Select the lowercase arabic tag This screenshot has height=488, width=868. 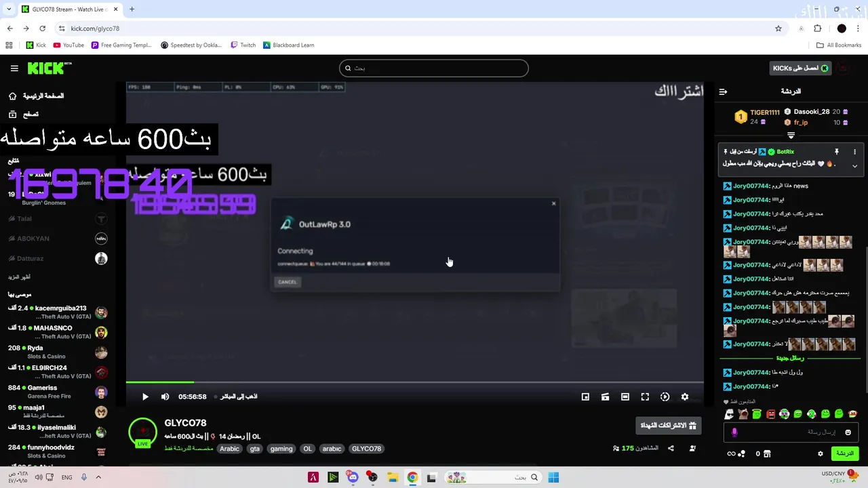[x=332, y=449]
